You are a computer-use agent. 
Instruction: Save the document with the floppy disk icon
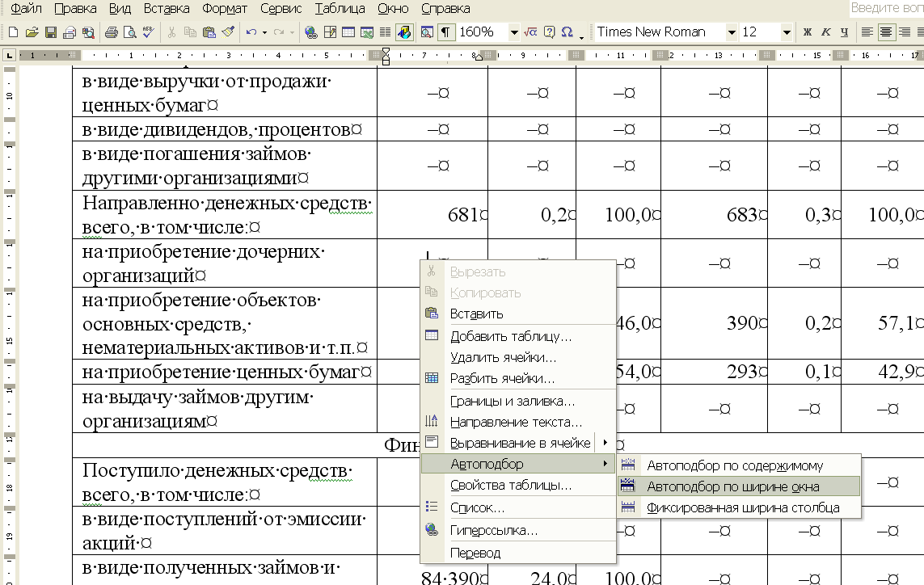51,32
